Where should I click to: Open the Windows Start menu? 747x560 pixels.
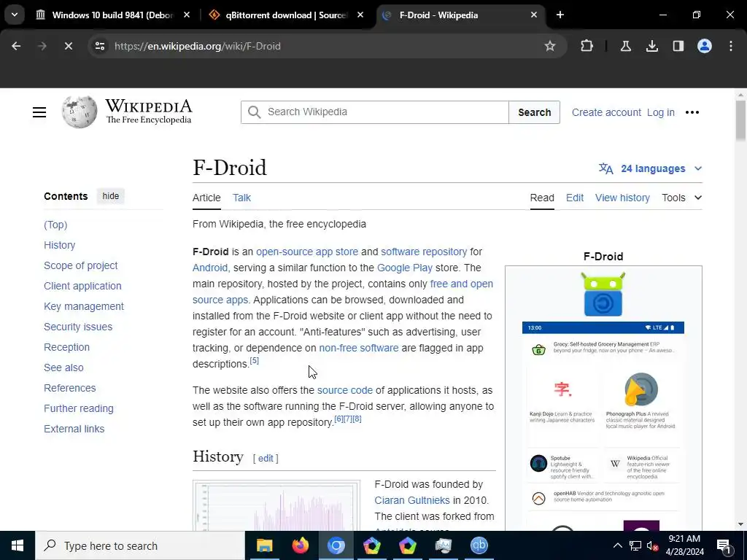(18, 545)
